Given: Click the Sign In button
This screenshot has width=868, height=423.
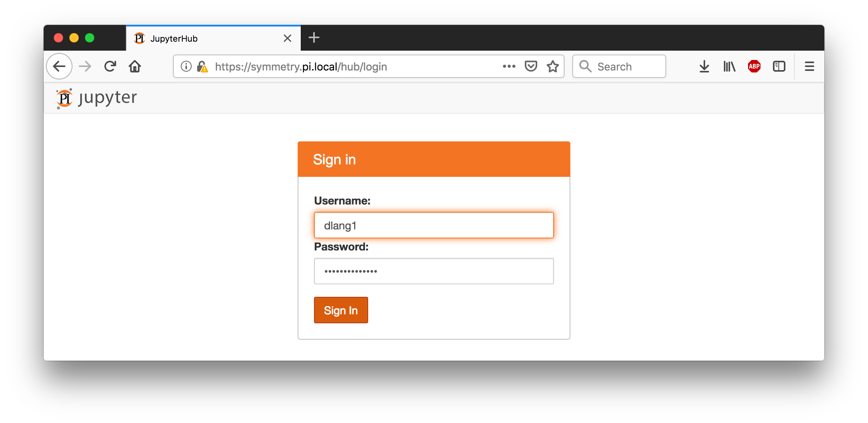Looking at the screenshot, I should 340,310.
